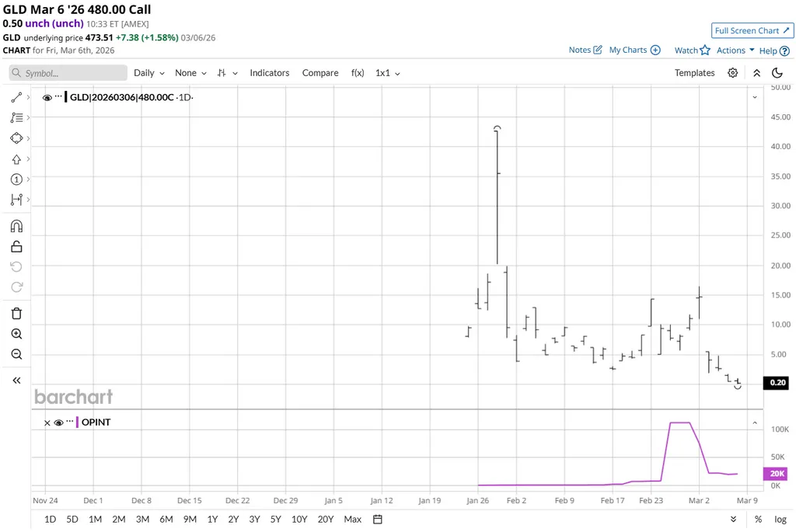796x532 pixels.
Task: Enable the magnet snap tool
Action: [x=16, y=226]
